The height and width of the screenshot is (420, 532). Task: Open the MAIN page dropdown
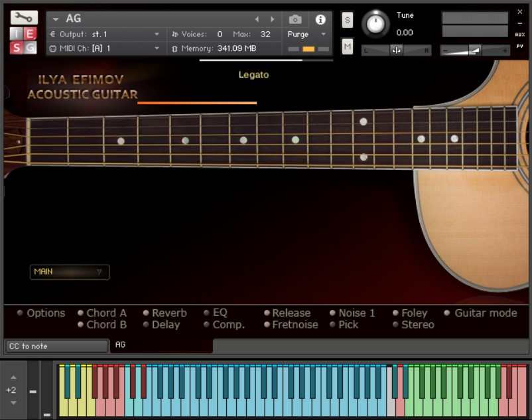point(70,272)
